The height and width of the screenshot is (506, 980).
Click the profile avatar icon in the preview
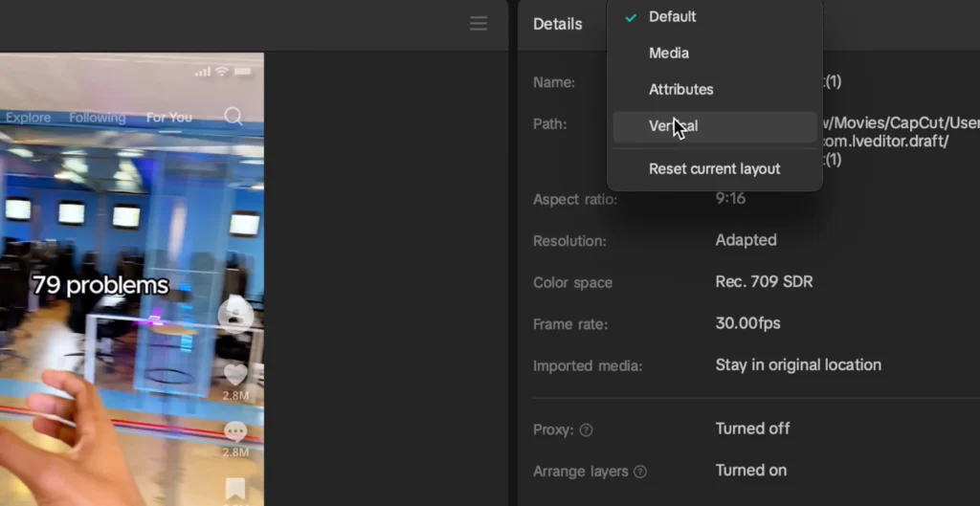235,315
